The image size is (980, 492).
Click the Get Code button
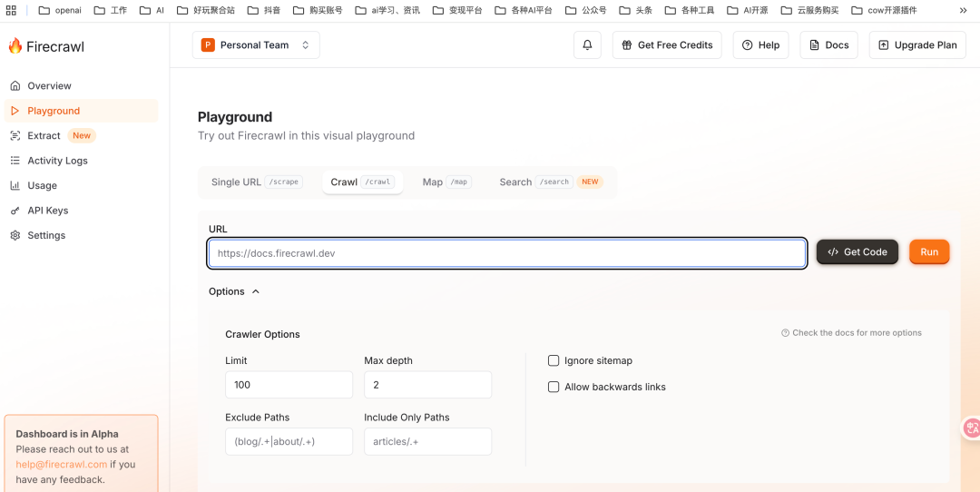857,252
